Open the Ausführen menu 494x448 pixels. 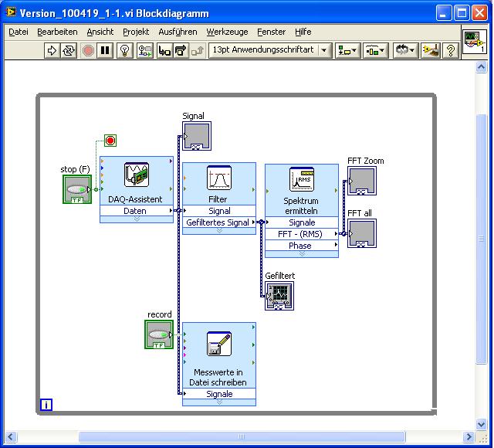tap(178, 32)
